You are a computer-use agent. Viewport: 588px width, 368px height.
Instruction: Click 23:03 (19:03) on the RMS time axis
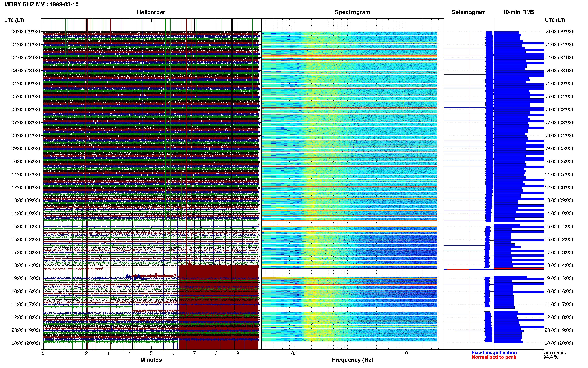point(559,330)
